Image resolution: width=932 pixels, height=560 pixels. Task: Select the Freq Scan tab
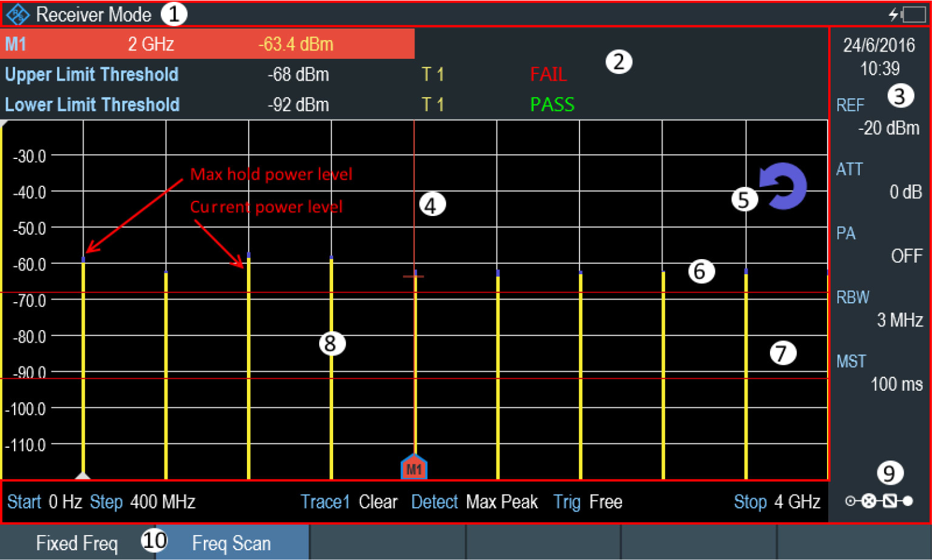[232, 543]
